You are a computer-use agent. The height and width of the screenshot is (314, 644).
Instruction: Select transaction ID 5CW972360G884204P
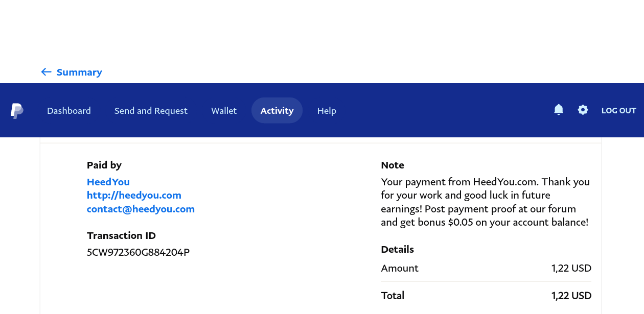[x=138, y=252]
